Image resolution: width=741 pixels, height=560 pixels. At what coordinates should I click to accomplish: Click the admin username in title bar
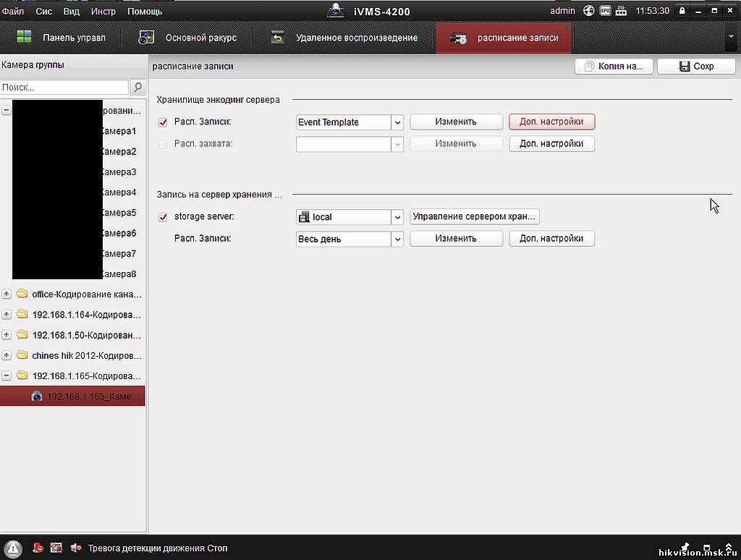point(562,10)
